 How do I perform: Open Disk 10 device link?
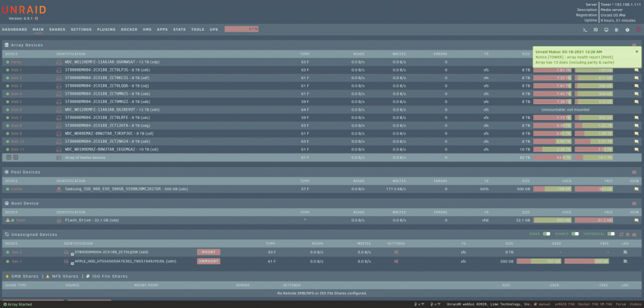(x=17, y=141)
